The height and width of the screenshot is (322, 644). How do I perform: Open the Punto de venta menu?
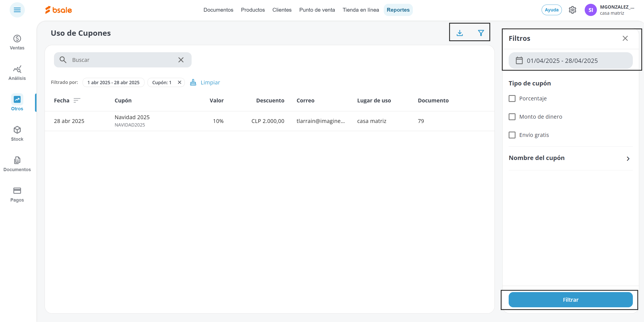pos(317,10)
